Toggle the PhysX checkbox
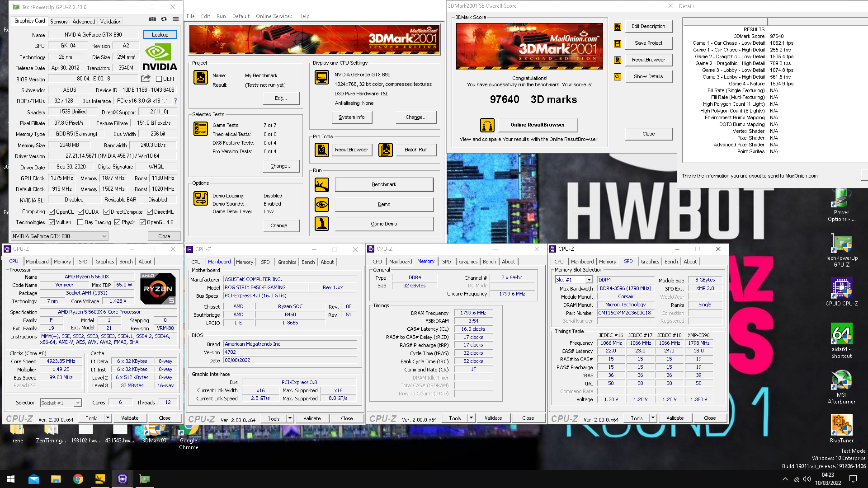The image size is (868, 488). [117, 222]
